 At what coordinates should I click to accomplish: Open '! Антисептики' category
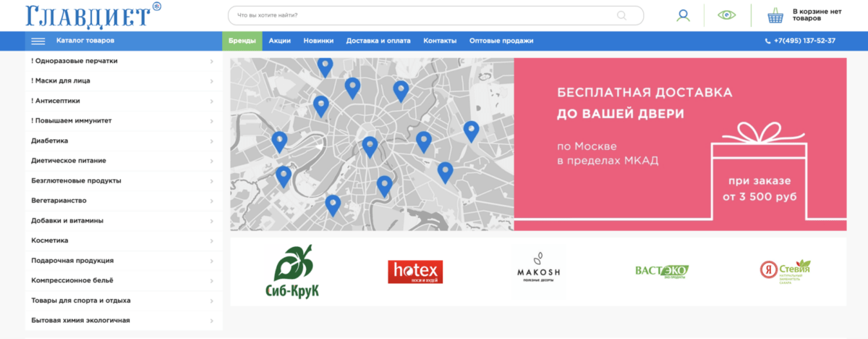[123, 101]
